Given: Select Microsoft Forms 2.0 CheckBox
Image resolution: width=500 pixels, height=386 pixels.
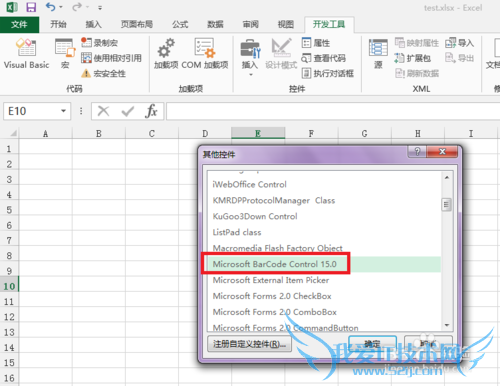Looking at the screenshot, I should (x=272, y=296).
